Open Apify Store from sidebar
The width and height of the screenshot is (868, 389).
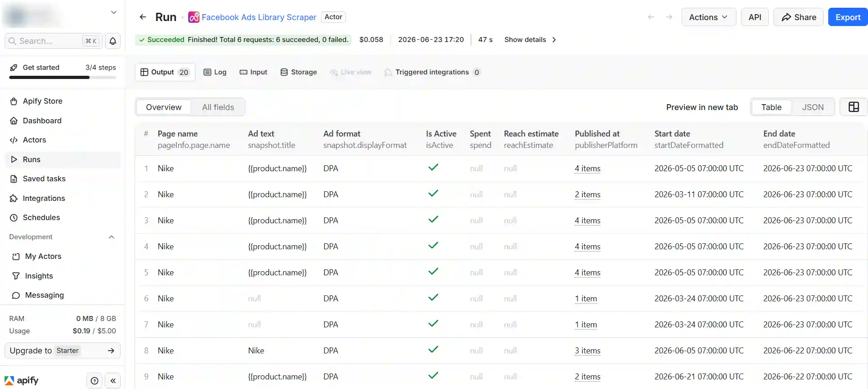[64, 101]
